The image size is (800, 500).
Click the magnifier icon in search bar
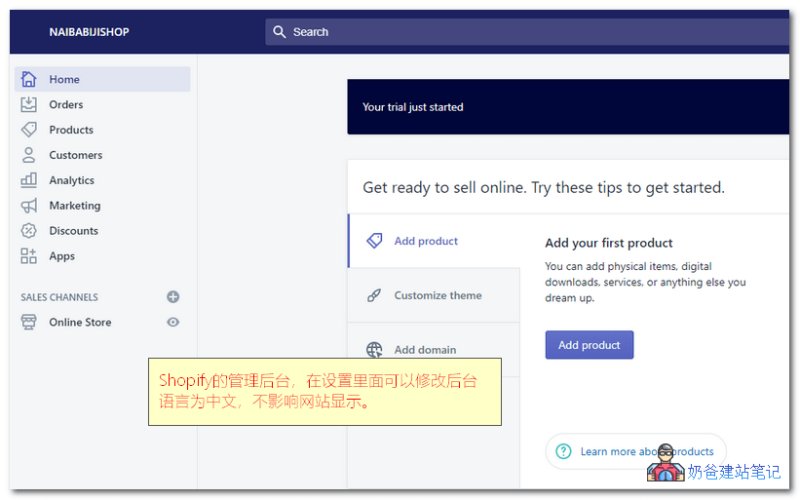[x=279, y=32]
